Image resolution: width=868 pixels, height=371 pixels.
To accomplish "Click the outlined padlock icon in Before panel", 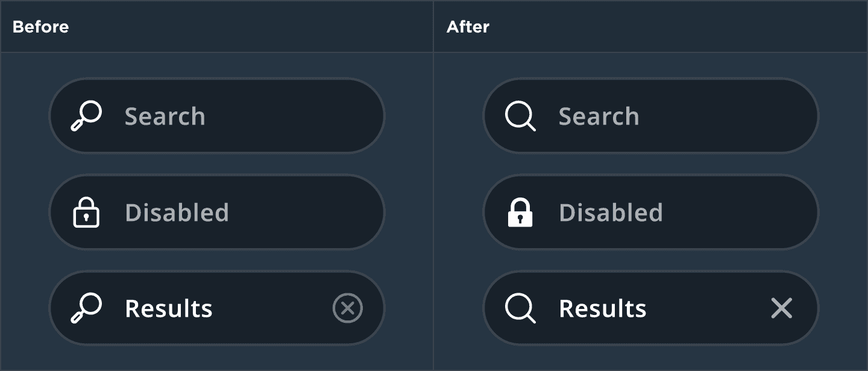I will coord(86,213).
